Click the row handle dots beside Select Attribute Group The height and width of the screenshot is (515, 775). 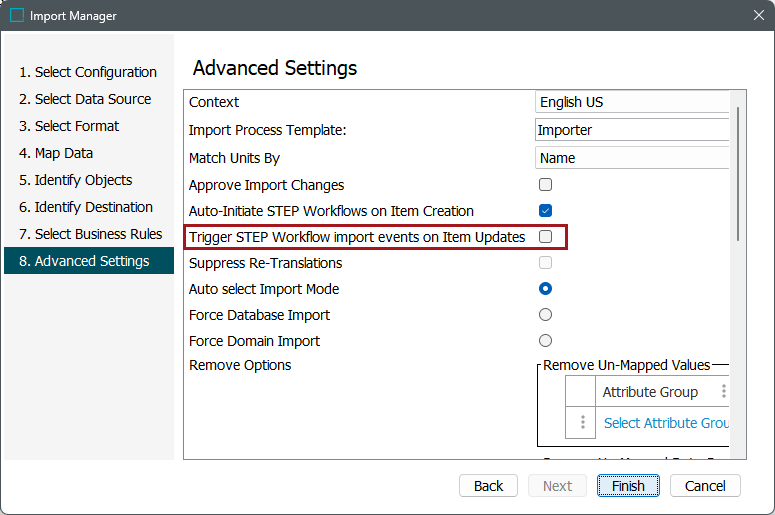point(583,423)
